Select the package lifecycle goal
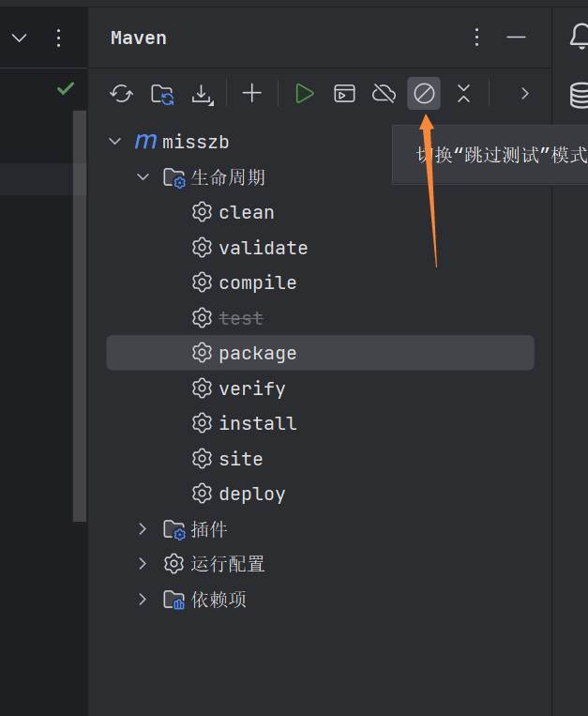 pos(320,353)
